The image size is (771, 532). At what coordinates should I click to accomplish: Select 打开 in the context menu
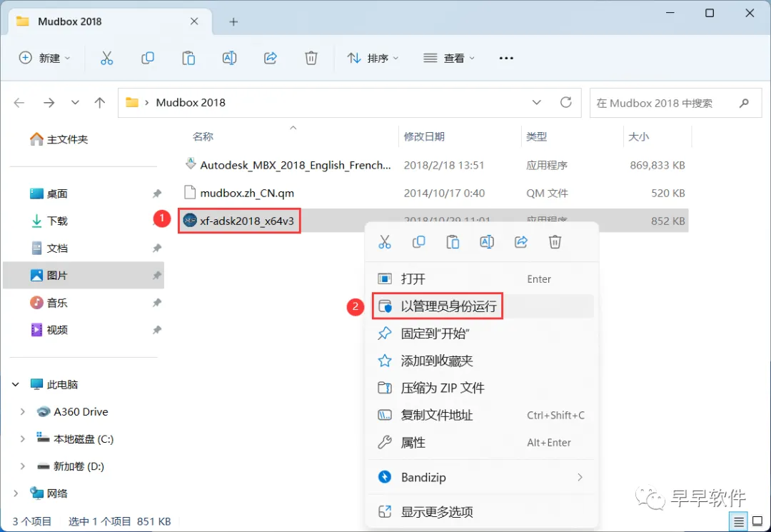pyautogui.click(x=483, y=279)
